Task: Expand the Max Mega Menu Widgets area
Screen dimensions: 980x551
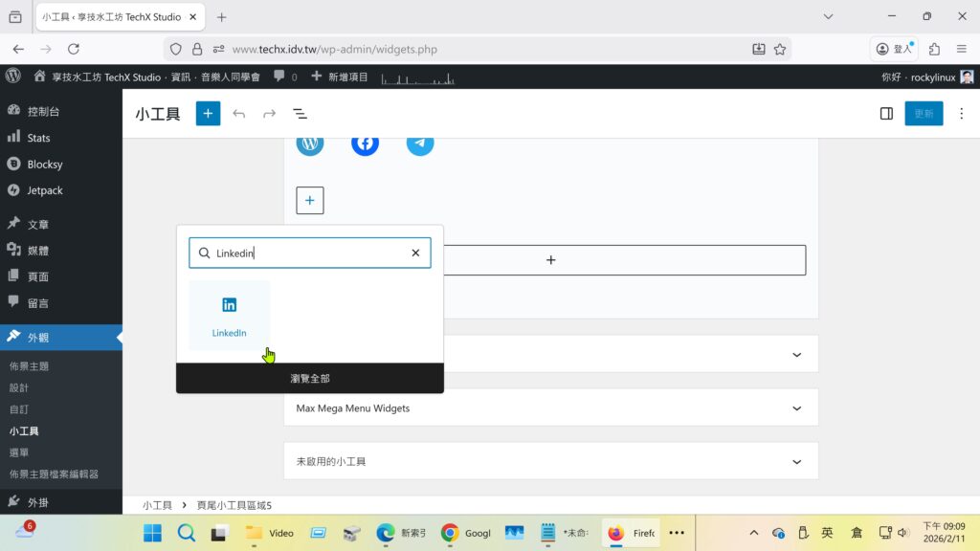Action: 795,408
